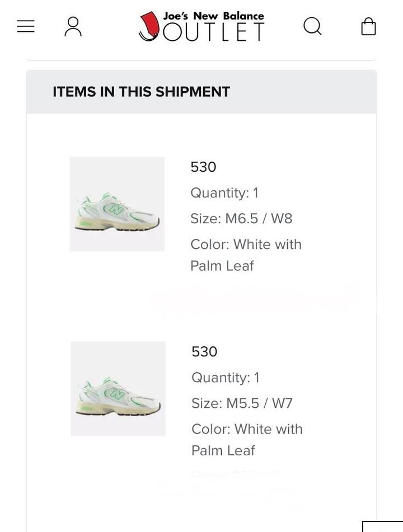The width and height of the screenshot is (403, 532).
Task: Select Quantity: 1 of the first item
Action: pyautogui.click(x=224, y=192)
